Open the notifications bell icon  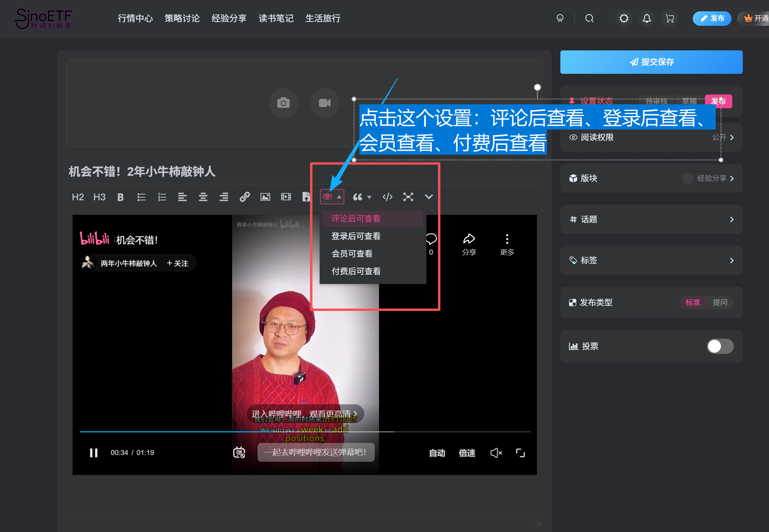647,18
